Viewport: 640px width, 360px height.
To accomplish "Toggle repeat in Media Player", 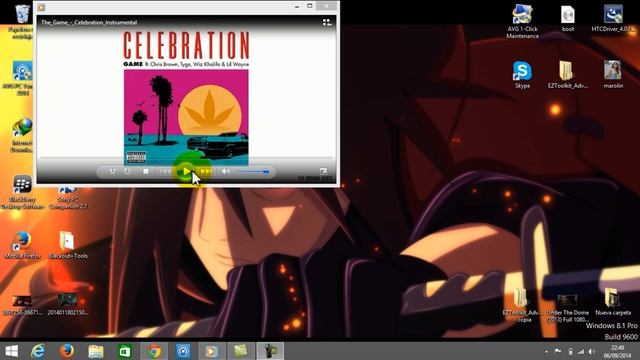I will (x=127, y=171).
